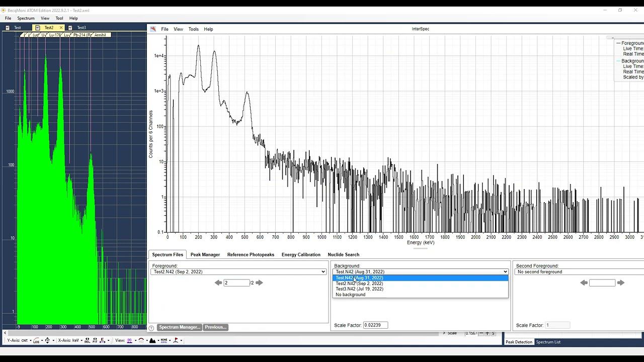Open dropdown arrow beside LOG icon
Image resolution: width=644 pixels, height=362 pixels.
[x=42, y=340]
